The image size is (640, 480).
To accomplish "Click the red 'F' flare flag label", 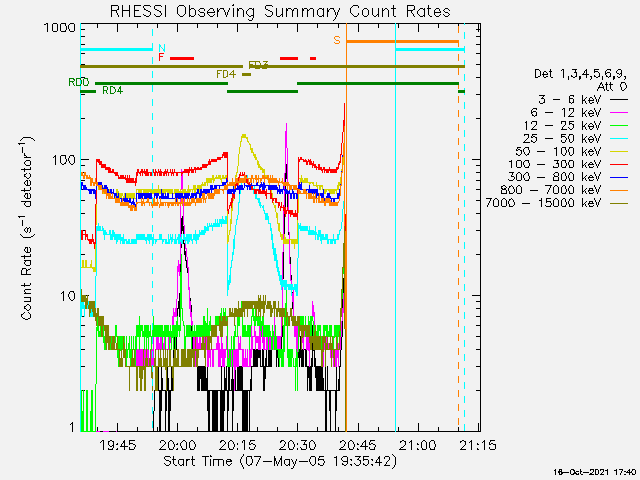I will [161, 57].
